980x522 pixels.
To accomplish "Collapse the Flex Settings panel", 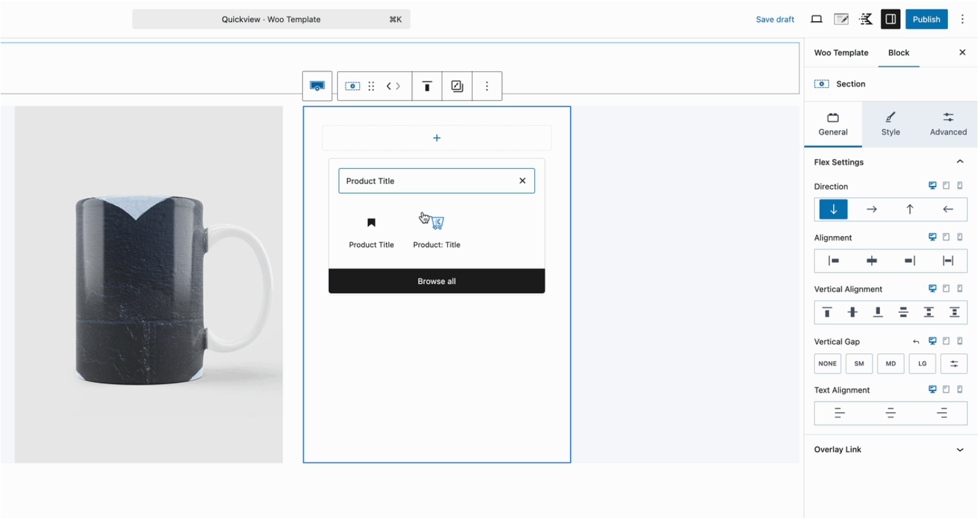I will click(959, 162).
